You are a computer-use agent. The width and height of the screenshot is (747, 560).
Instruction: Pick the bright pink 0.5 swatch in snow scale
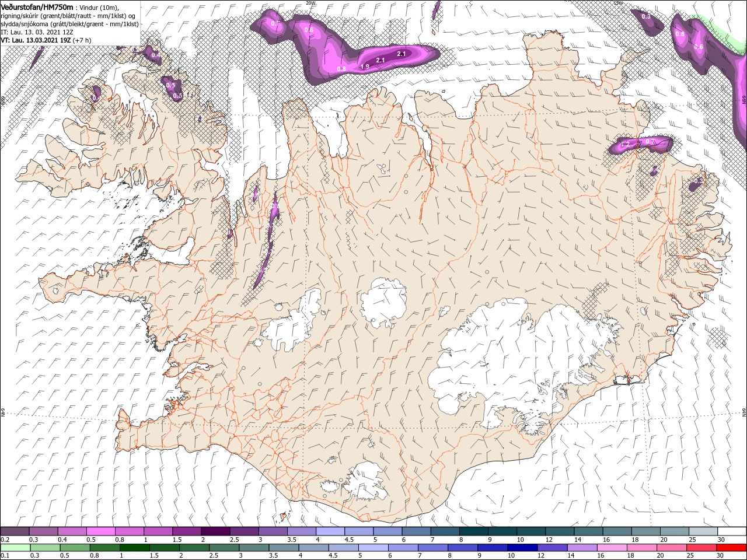coord(100,531)
